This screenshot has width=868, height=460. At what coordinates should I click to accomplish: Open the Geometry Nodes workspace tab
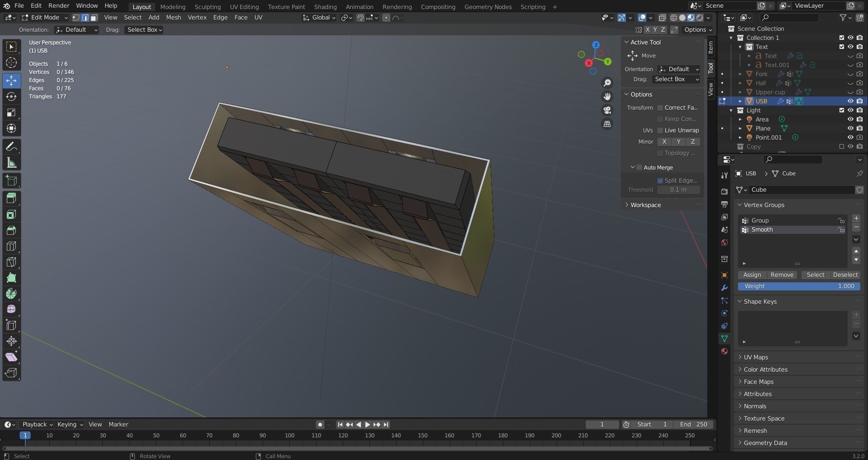(x=488, y=7)
